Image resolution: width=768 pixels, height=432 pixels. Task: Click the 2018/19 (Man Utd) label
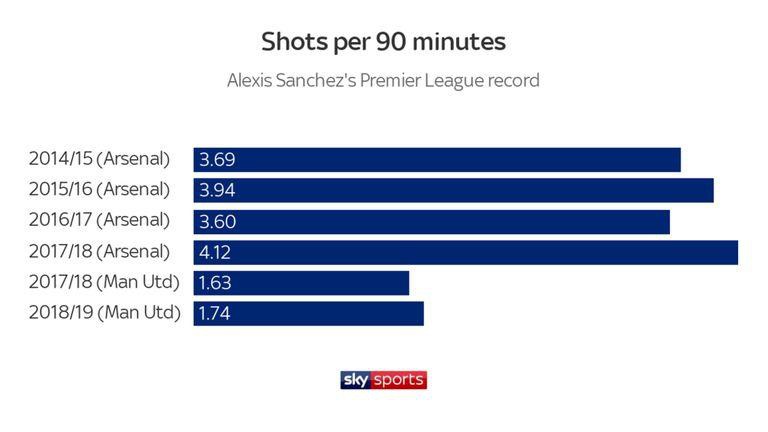(x=105, y=312)
